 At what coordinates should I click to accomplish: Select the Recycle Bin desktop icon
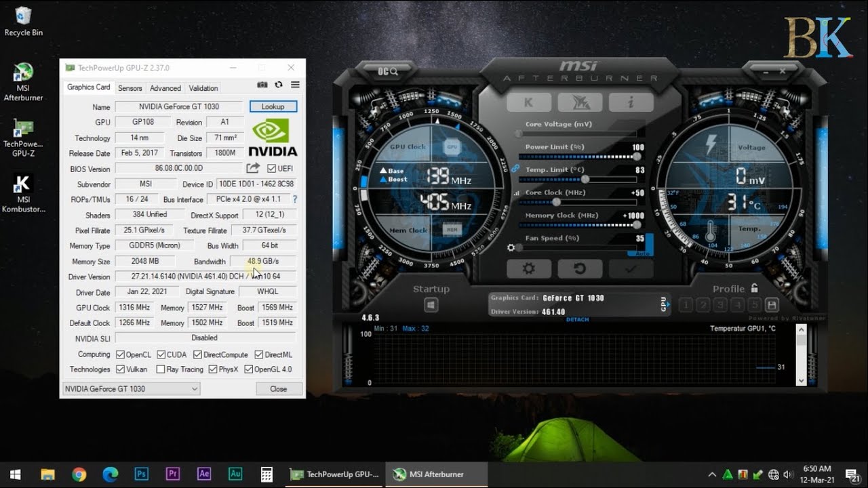(x=24, y=22)
